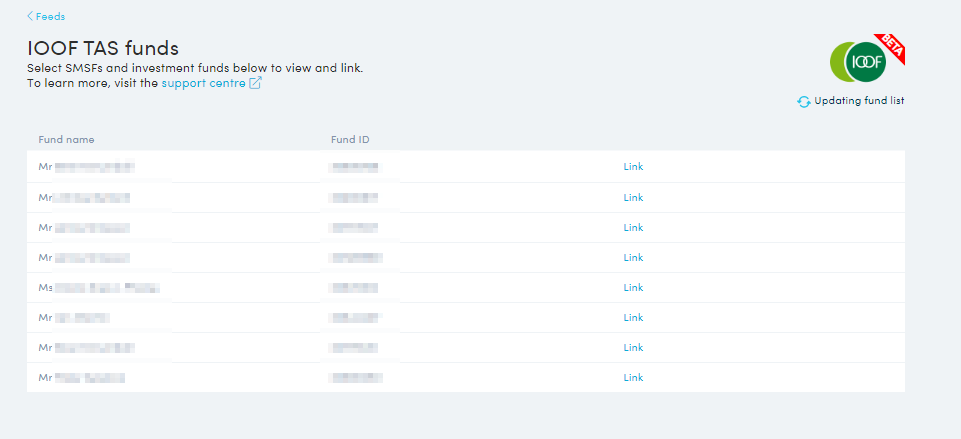Click Link in the Ms fund row
Viewport: 961px width, 439px height.
pyautogui.click(x=633, y=288)
